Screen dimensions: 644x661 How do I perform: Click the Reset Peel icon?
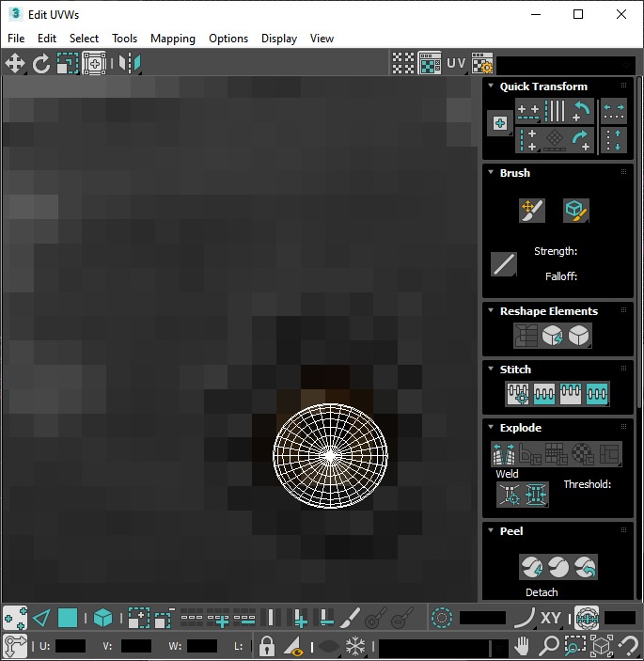coord(585,567)
